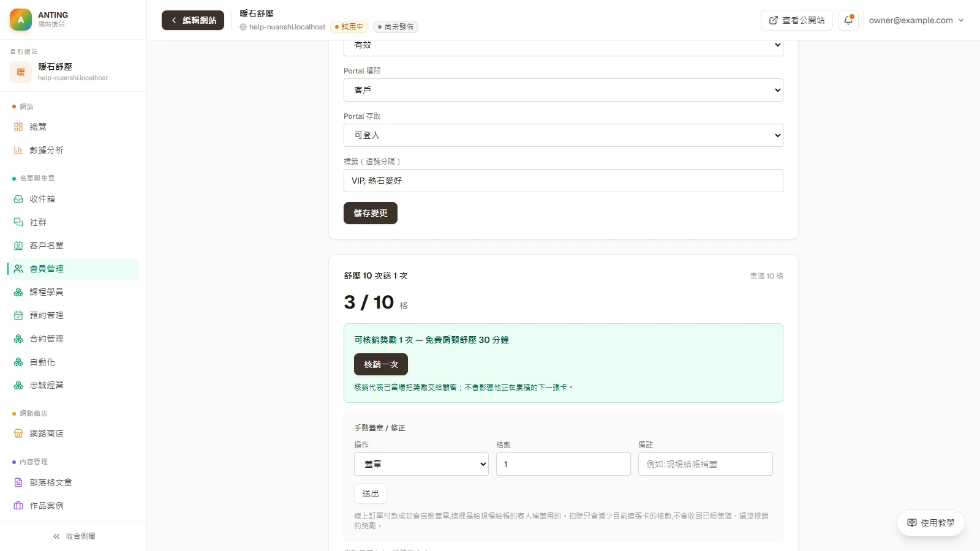Click the 作品案例 briefcase icon
This screenshot has height=551, width=980.
pyautogui.click(x=18, y=506)
